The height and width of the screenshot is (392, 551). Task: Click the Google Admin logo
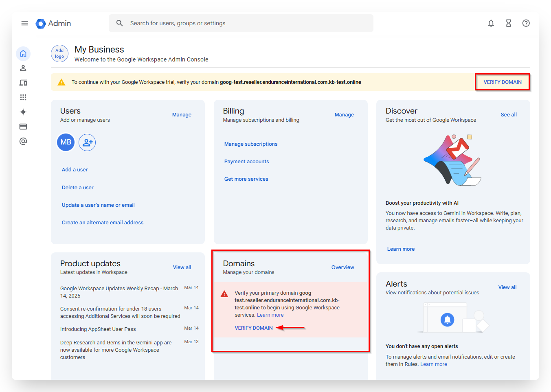click(53, 24)
